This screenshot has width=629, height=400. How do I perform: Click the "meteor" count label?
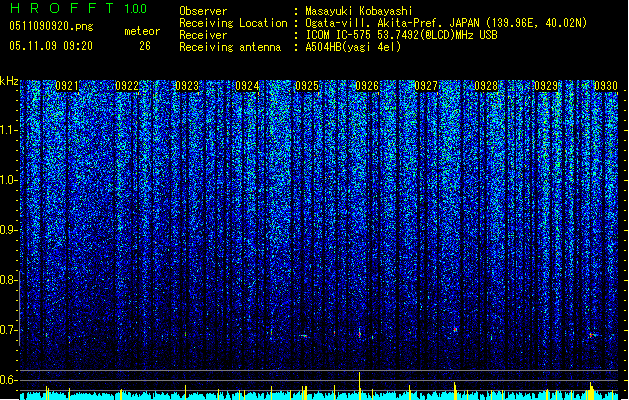pyautogui.click(x=142, y=31)
